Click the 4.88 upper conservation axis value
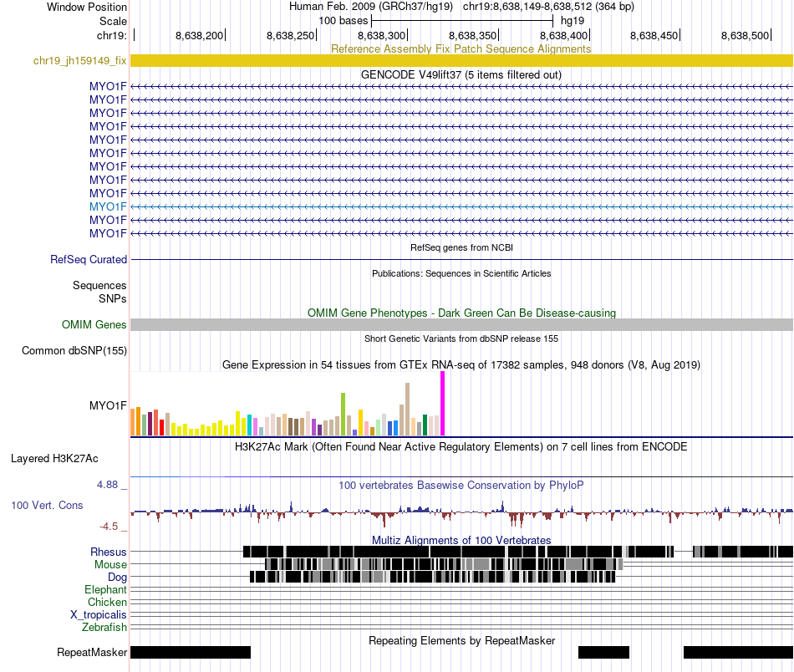 click(x=107, y=485)
